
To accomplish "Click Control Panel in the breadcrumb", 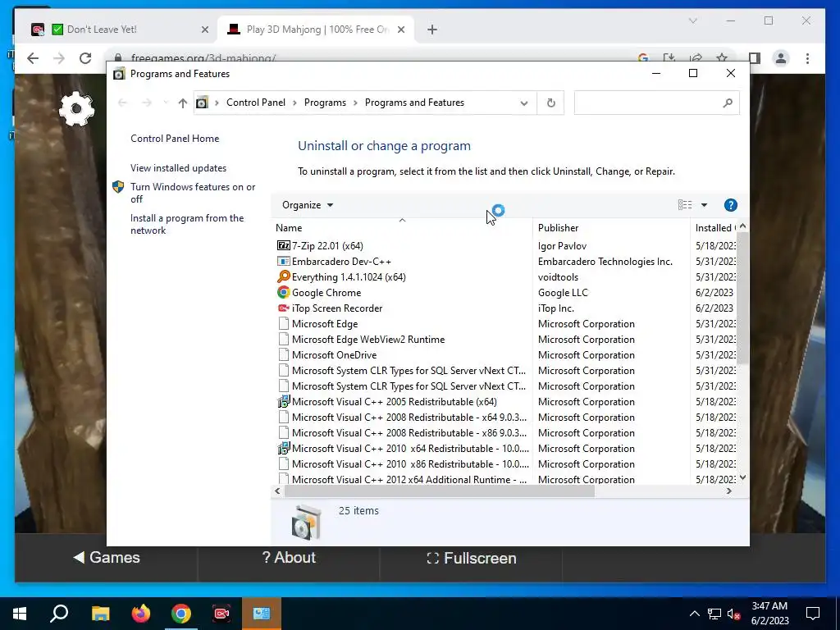I will tap(256, 103).
